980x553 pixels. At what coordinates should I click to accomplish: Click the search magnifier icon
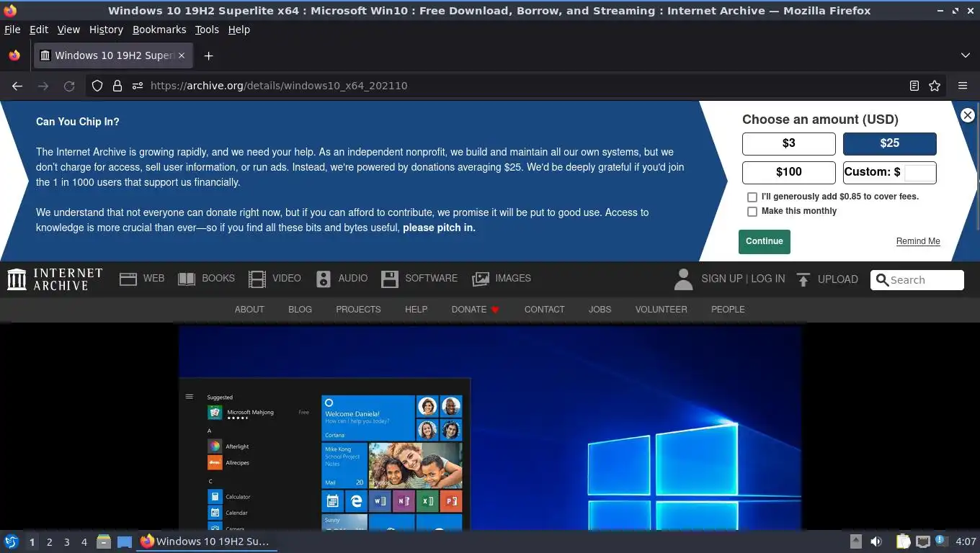coord(882,280)
